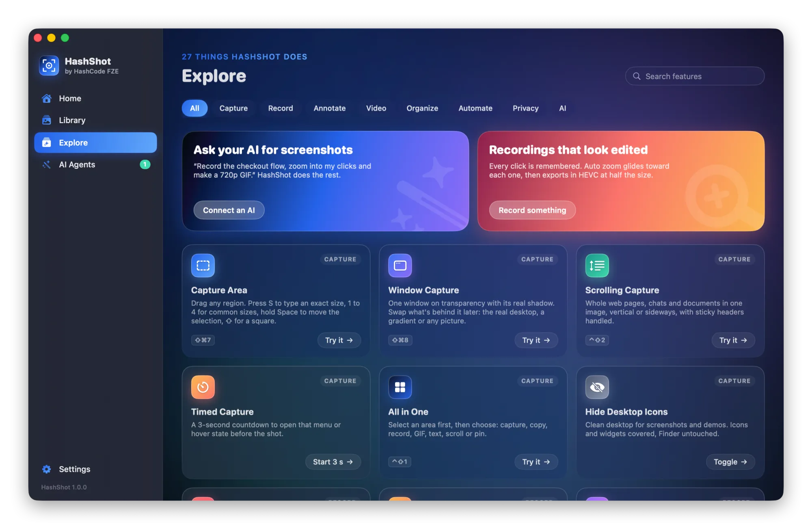Click the AI Agents green badge

[x=145, y=164]
